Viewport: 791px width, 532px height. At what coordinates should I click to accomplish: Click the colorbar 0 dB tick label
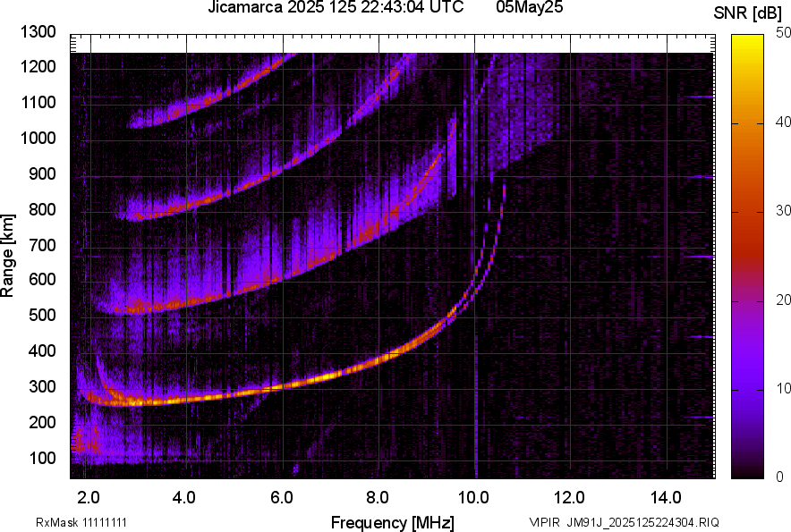780,476
